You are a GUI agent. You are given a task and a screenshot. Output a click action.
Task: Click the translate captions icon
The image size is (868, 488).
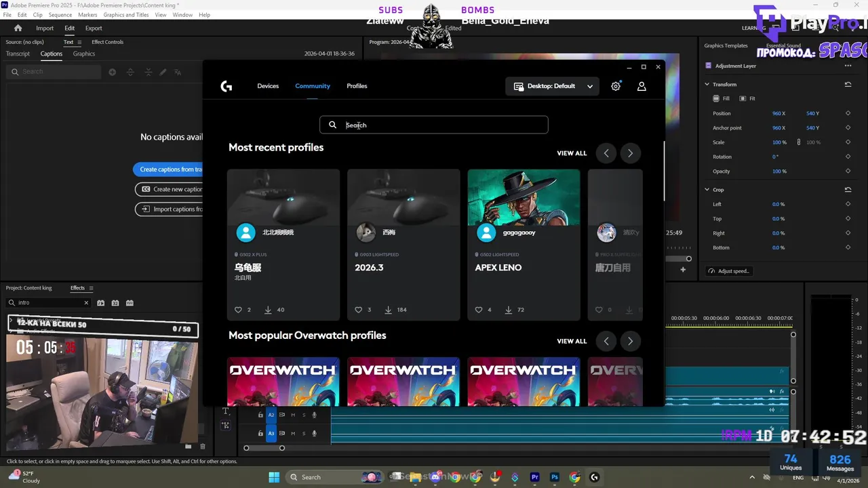click(178, 72)
